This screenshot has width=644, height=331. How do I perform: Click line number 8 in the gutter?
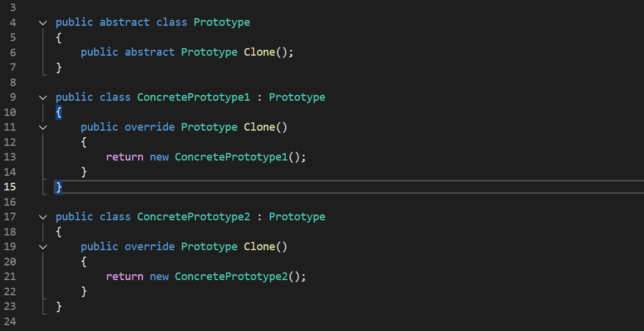tap(13, 83)
